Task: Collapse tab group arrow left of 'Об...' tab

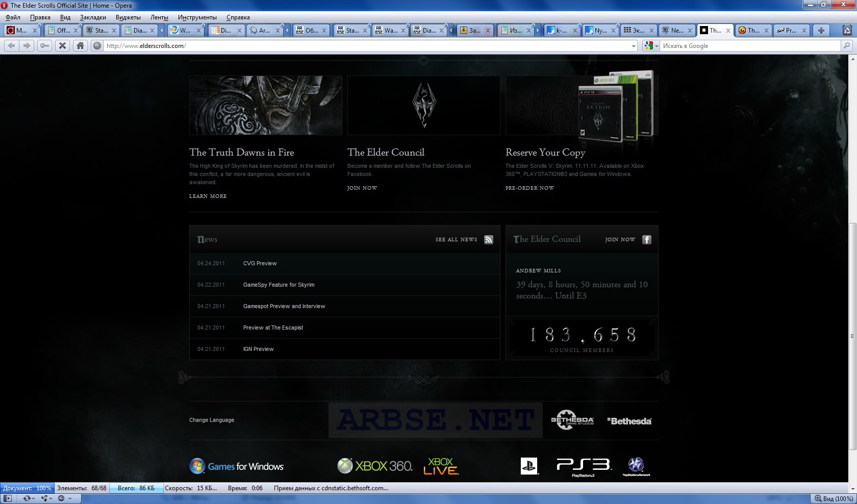Action: (287, 30)
